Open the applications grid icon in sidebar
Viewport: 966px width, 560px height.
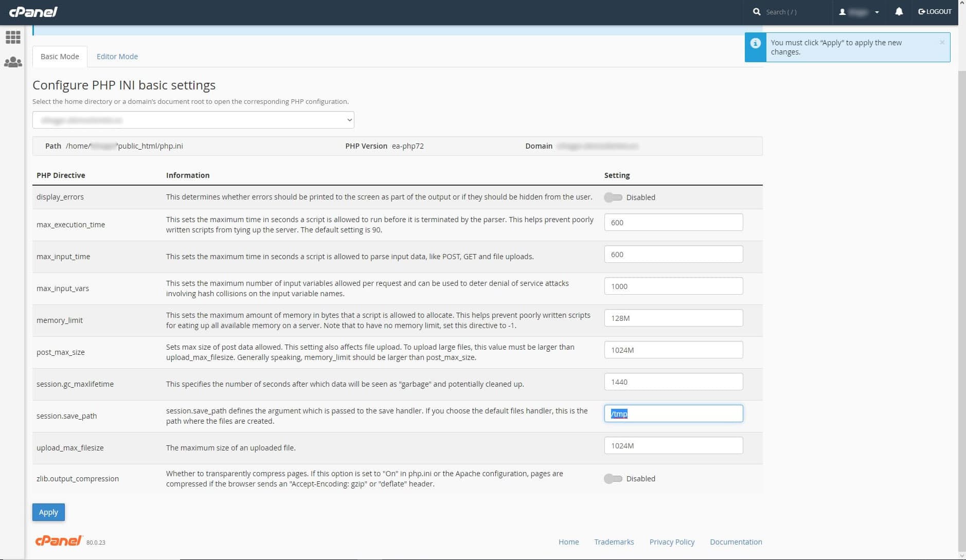[x=13, y=37]
